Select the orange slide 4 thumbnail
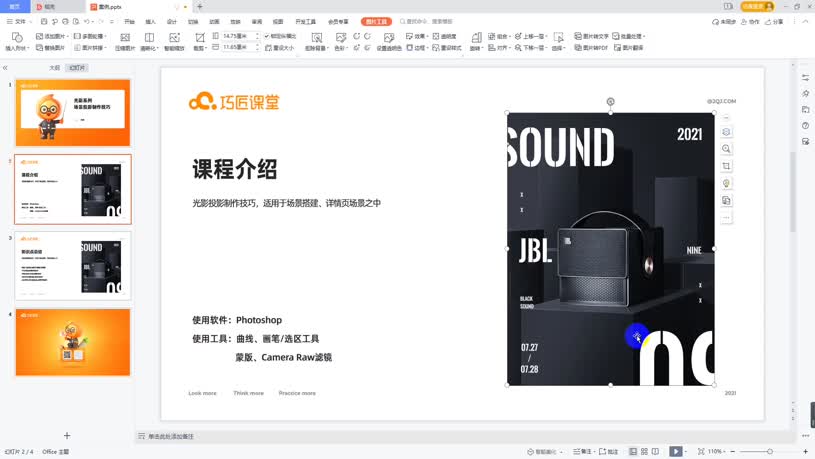This screenshot has width=815, height=459. click(73, 342)
